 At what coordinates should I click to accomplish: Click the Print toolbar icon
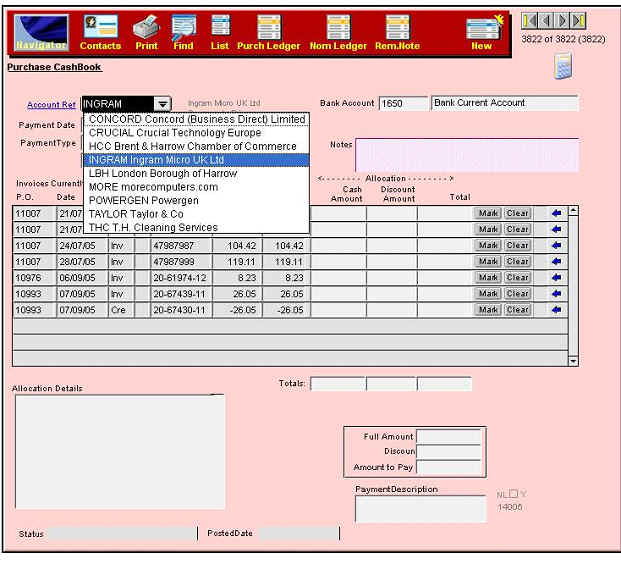pos(146,32)
